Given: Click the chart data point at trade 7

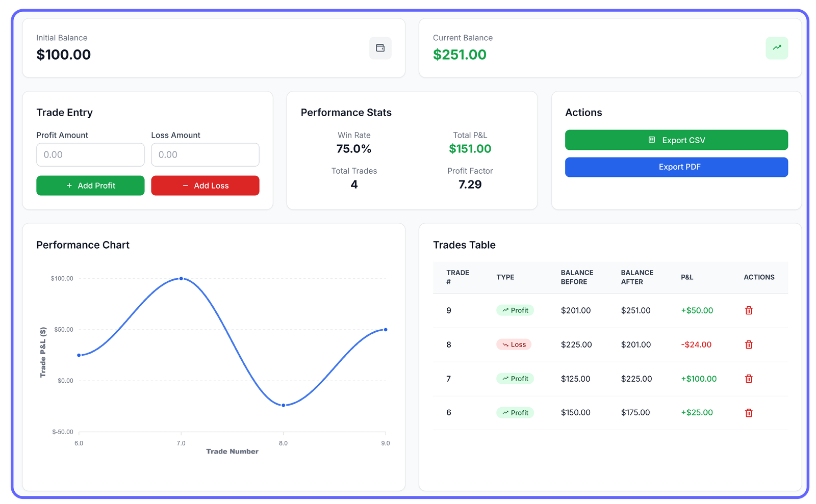Looking at the screenshot, I should pos(181,278).
